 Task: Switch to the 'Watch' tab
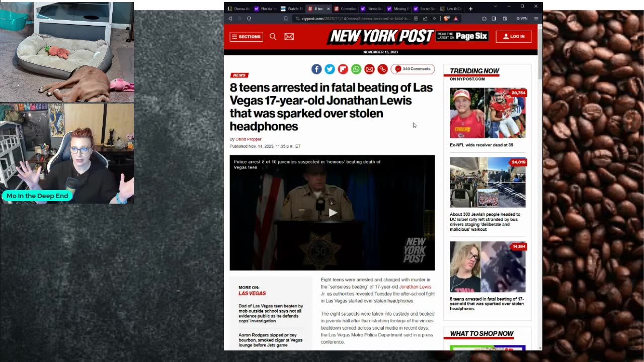[x=292, y=9]
